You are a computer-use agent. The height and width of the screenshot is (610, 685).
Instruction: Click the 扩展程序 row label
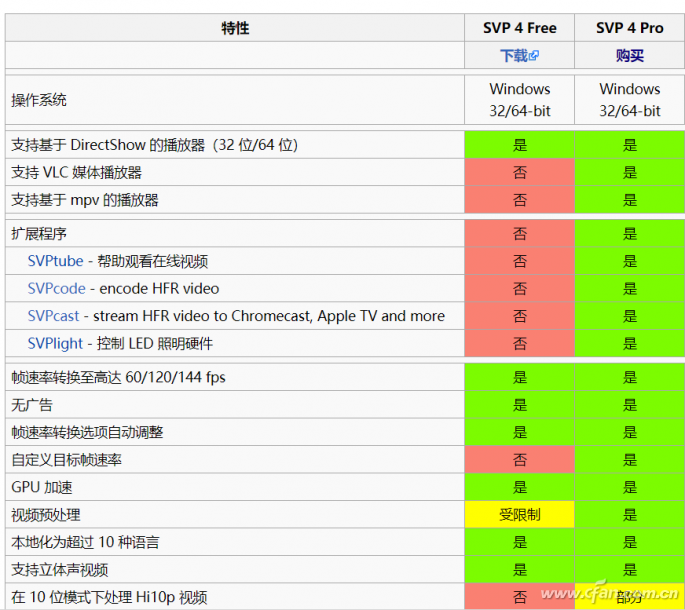click(39, 234)
